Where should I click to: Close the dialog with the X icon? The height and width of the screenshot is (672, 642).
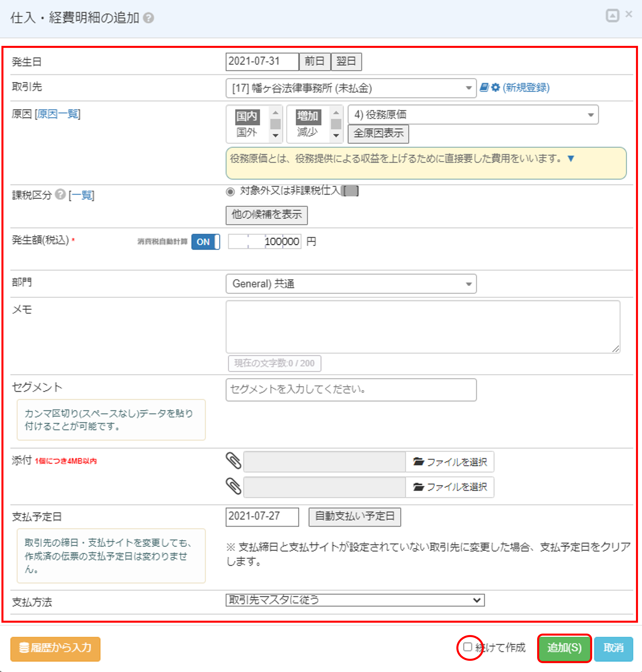click(x=629, y=14)
